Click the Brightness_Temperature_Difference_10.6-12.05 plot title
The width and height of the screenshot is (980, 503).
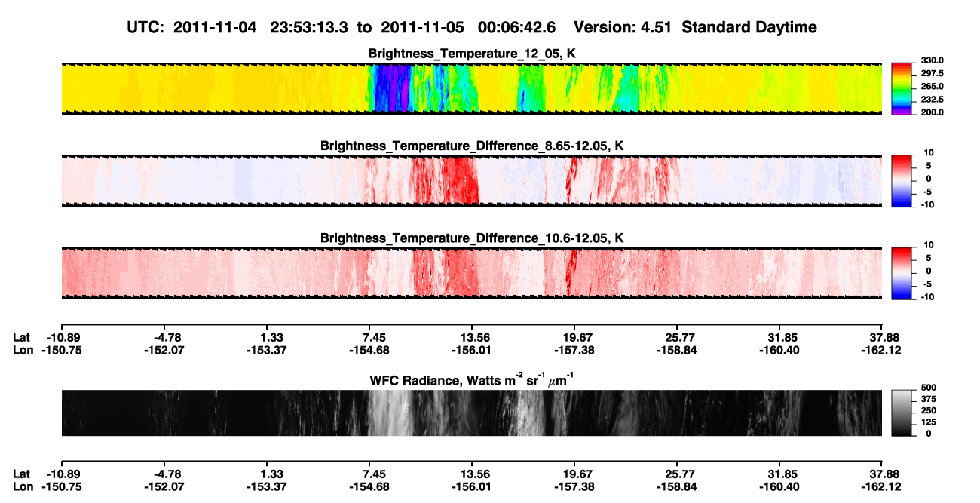(x=471, y=238)
